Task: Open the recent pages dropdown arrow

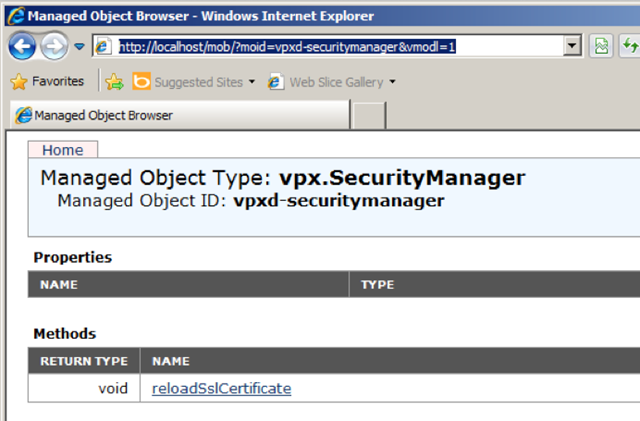Action: (x=80, y=47)
